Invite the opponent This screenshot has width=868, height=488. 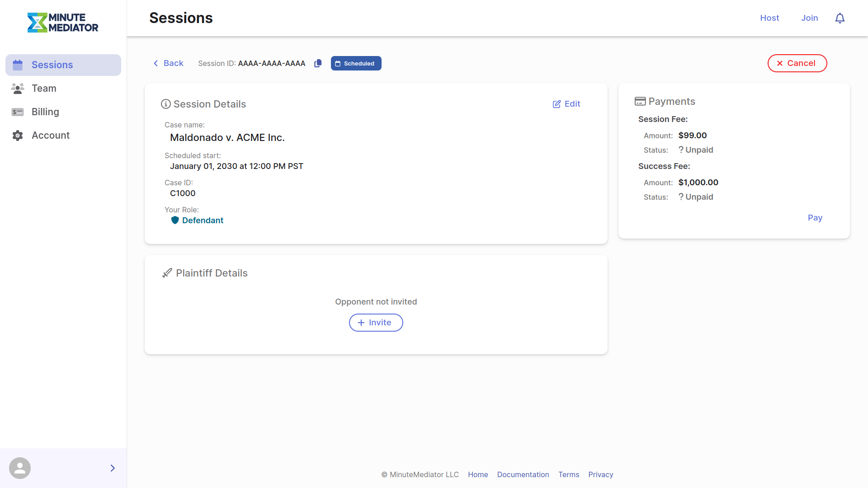(x=376, y=322)
